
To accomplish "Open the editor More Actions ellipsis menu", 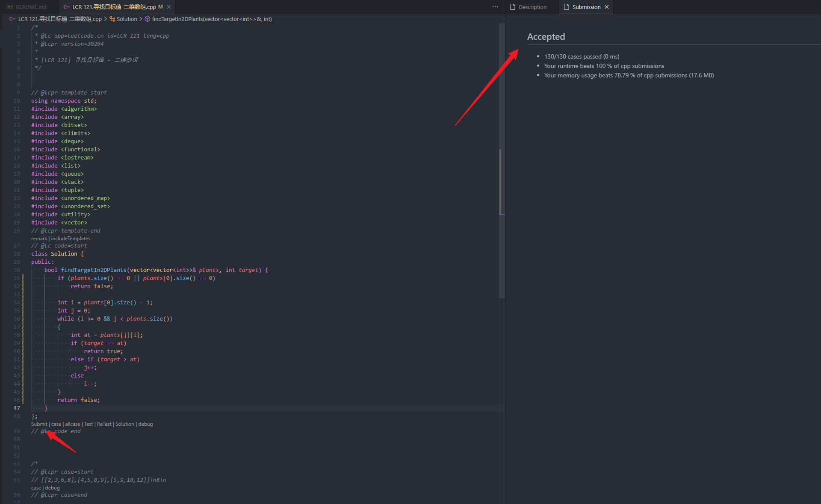I will pos(495,7).
